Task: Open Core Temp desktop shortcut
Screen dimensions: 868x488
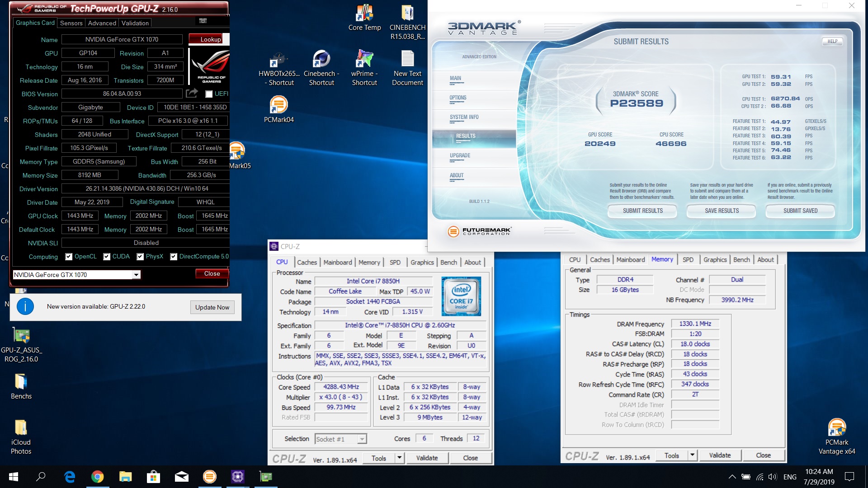Action: click(364, 18)
